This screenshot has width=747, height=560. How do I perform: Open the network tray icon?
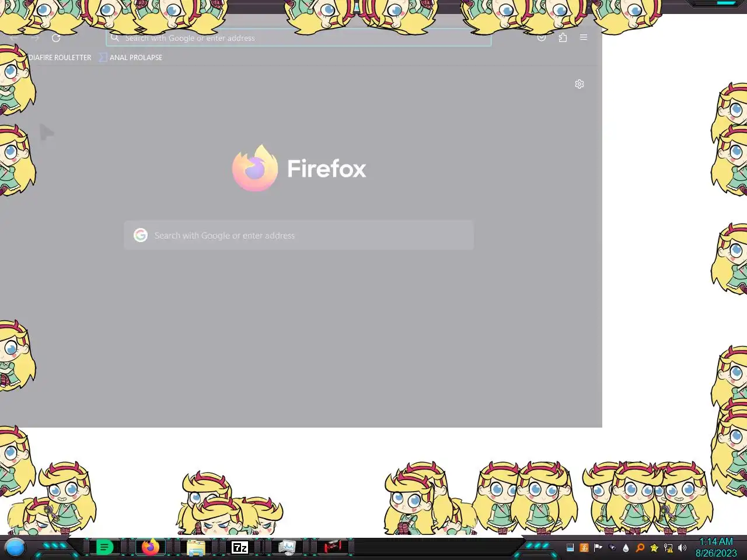pos(668,548)
